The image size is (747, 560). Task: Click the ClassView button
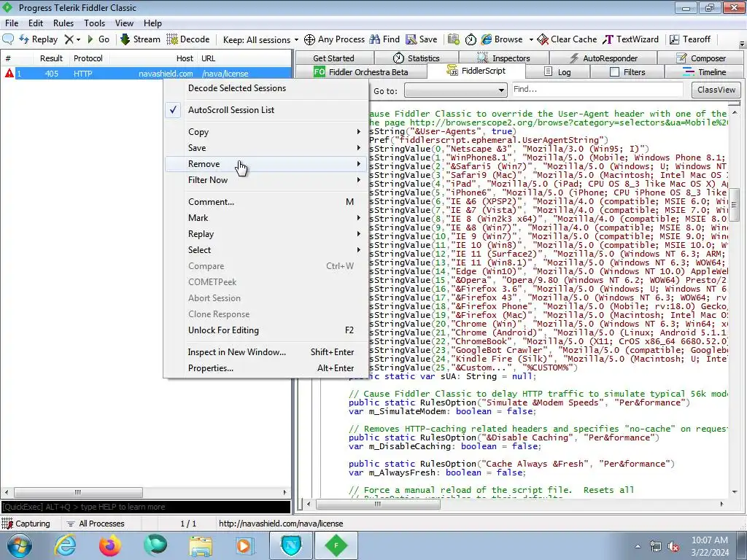[716, 90]
